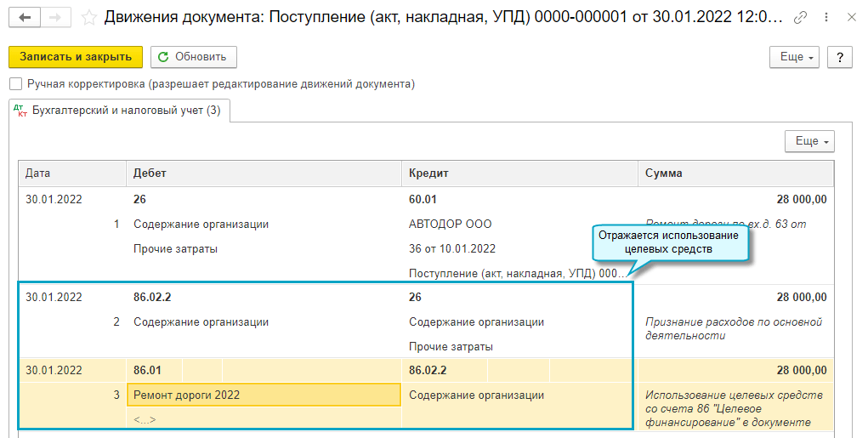Screen dimensions: 868x438
Task: Copy link using the chain icon
Action: point(800,17)
